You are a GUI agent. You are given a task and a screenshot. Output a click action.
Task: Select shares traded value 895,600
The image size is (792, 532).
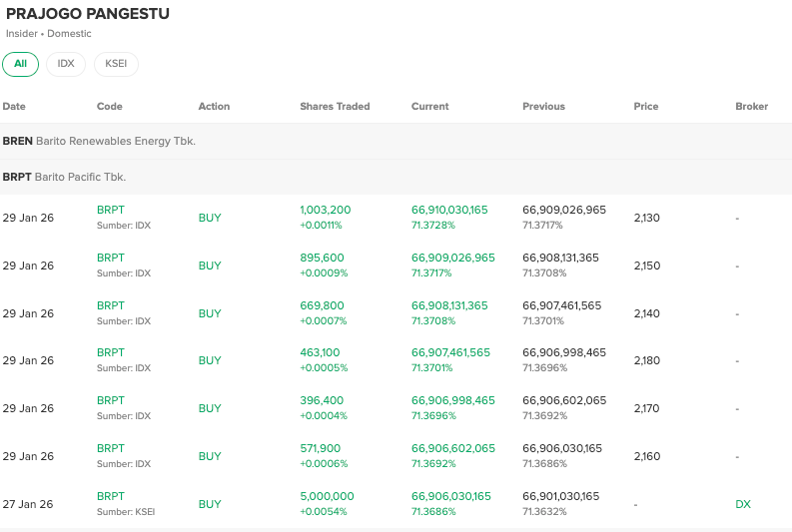tap(322, 258)
